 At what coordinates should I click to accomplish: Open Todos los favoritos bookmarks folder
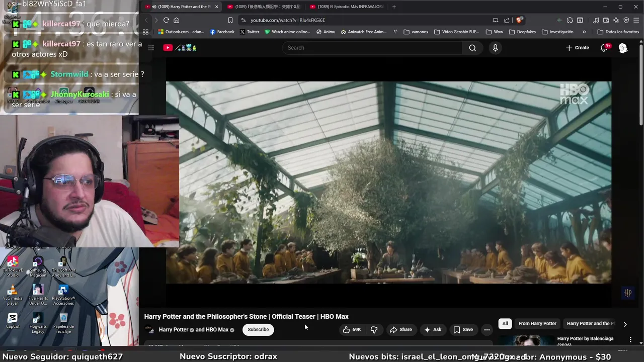click(x=618, y=32)
